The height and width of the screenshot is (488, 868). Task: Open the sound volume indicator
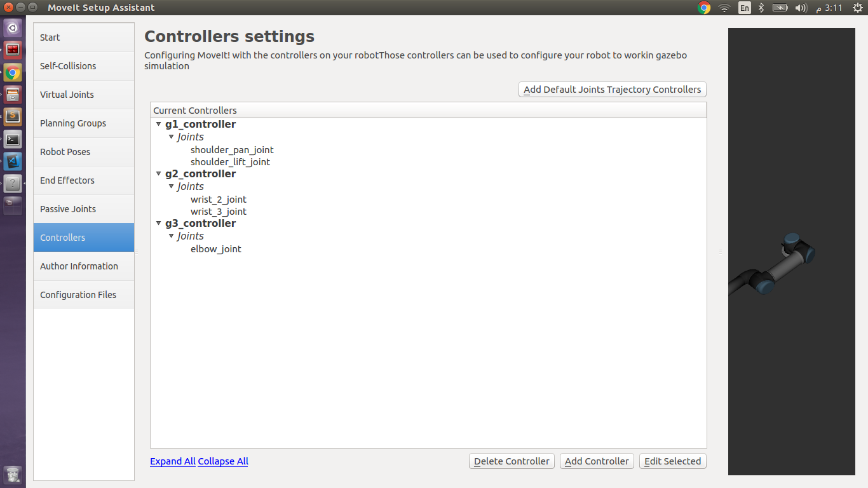801,8
